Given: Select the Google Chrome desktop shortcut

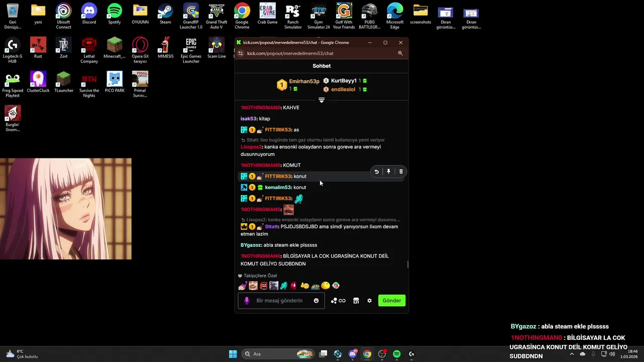Looking at the screenshot, I should point(242,16).
